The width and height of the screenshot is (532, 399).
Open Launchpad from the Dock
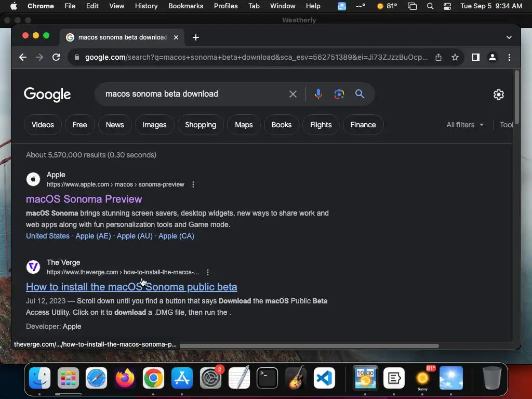click(x=68, y=378)
